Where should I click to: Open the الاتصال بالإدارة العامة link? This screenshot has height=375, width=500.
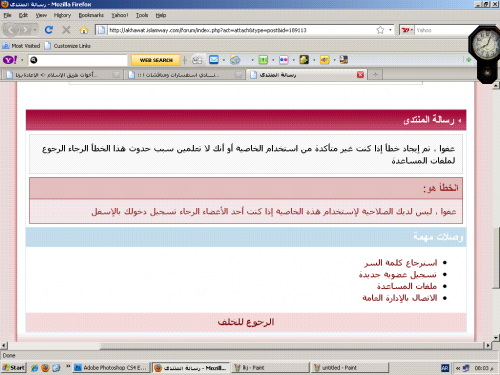pyautogui.click(x=400, y=298)
